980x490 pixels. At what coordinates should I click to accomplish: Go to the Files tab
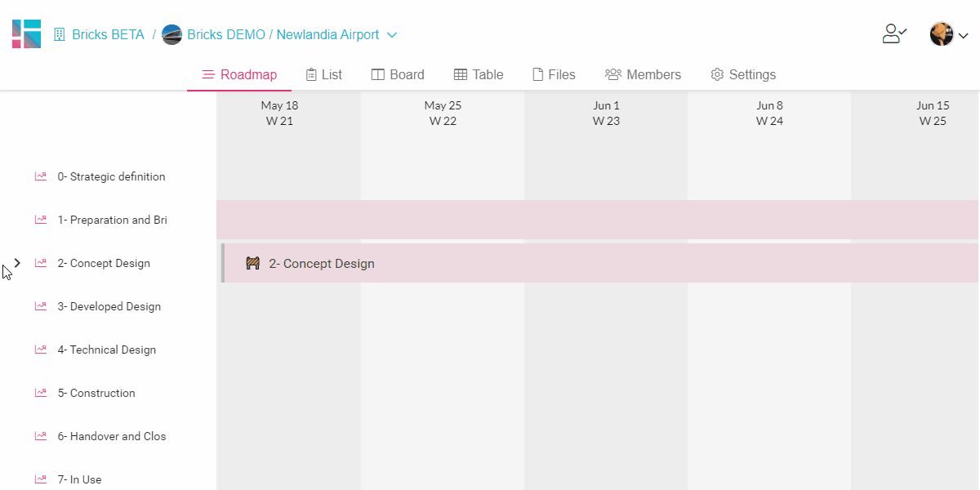coord(554,74)
